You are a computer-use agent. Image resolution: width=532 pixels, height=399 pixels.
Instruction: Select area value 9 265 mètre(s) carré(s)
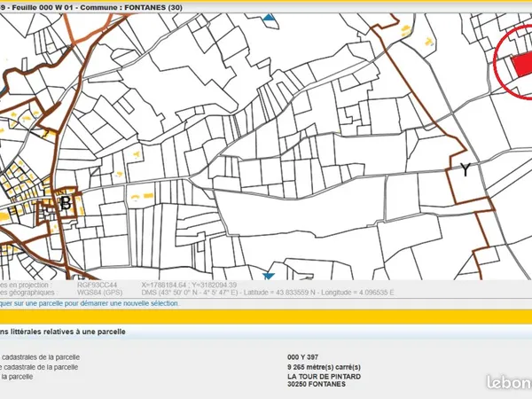pos(324,367)
